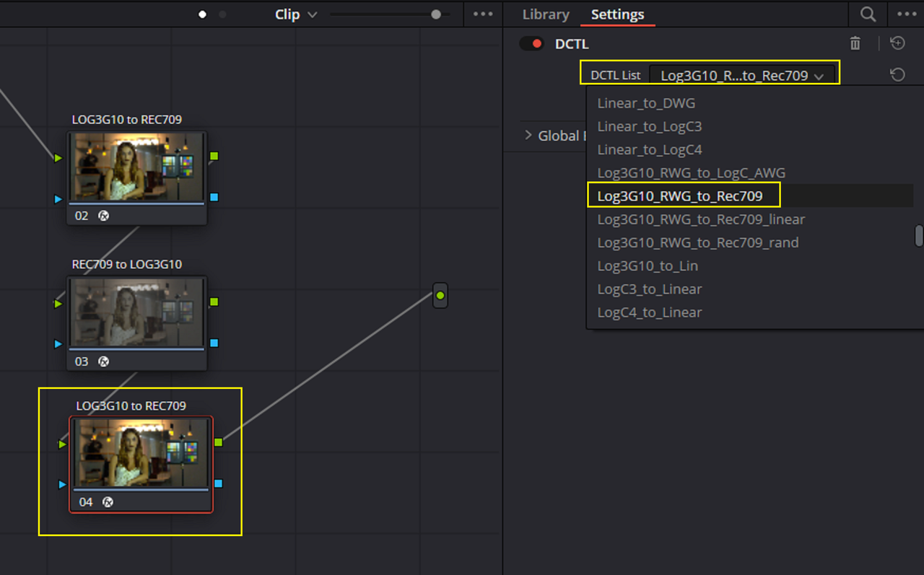Click green RGB output on node 04
The image size is (924, 575).
218,442
